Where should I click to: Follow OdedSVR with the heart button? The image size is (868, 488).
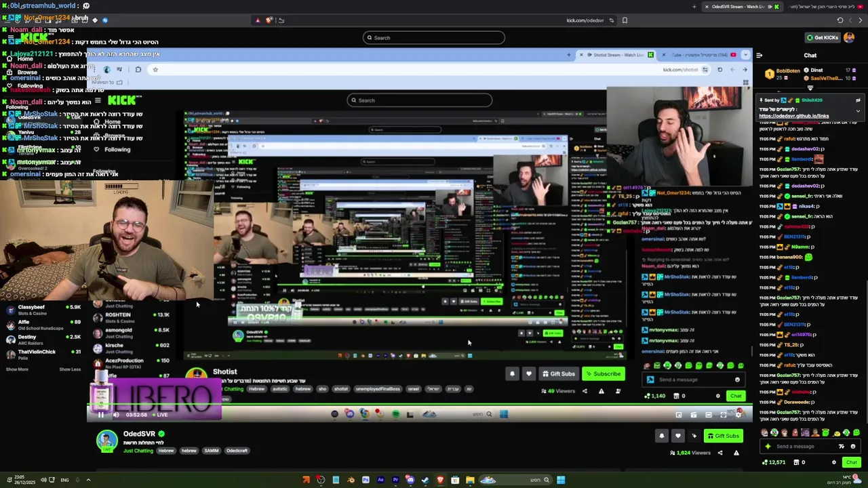pyautogui.click(x=677, y=436)
